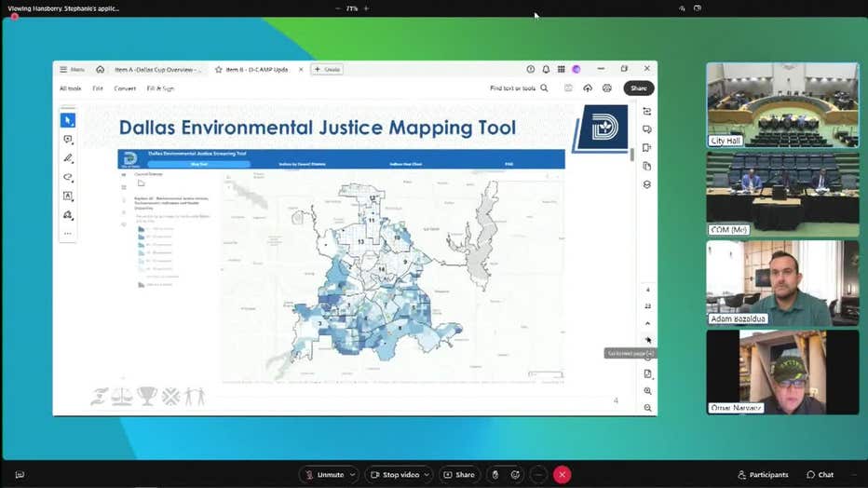Star the Item B D-CAMP tab
This screenshot has height=488, width=868.
click(x=219, y=69)
